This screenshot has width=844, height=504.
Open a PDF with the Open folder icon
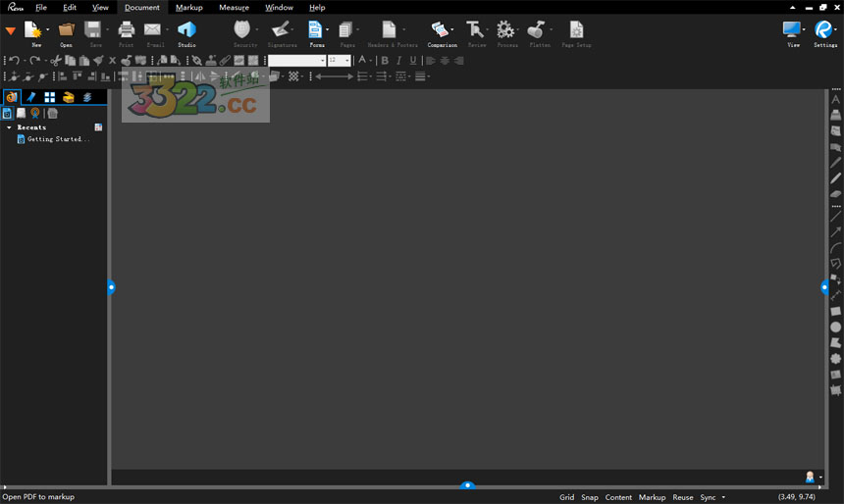66,30
